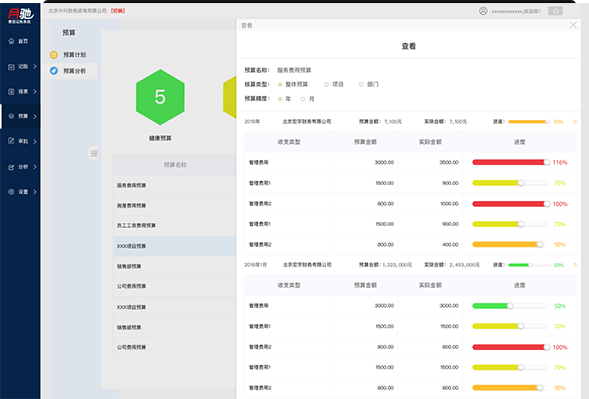Click the 预算分析 blue circle icon

pos(54,71)
